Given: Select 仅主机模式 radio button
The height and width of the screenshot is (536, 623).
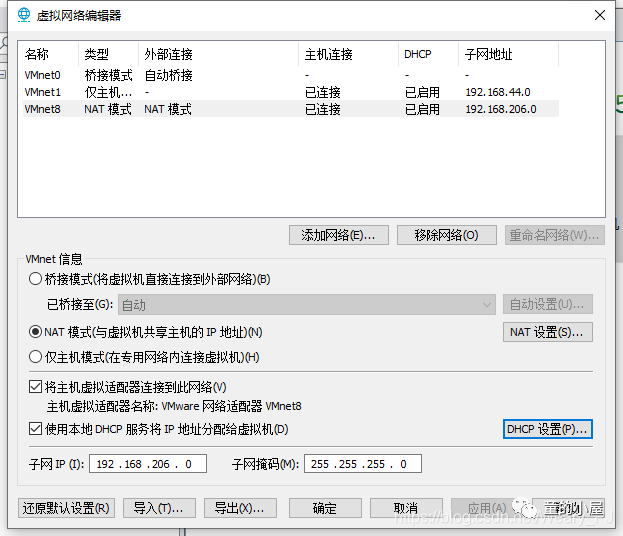Looking at the screenshot, I should coord(35,357).
